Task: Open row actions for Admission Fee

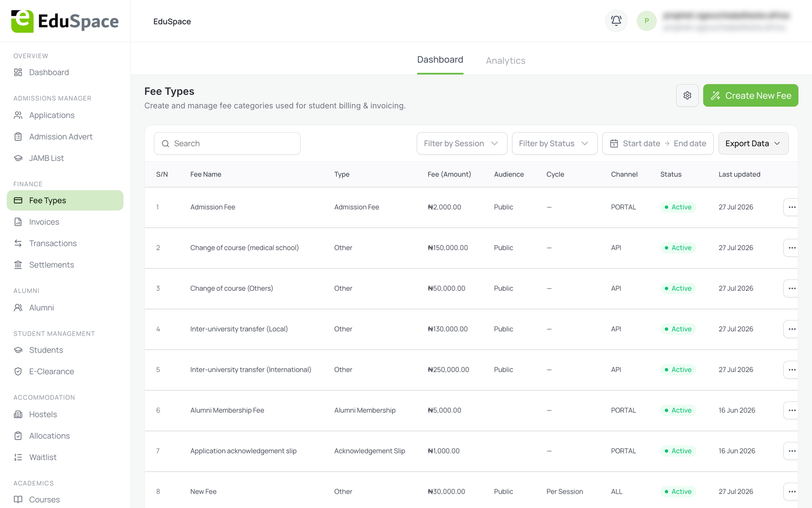Action: click(792, 207)
